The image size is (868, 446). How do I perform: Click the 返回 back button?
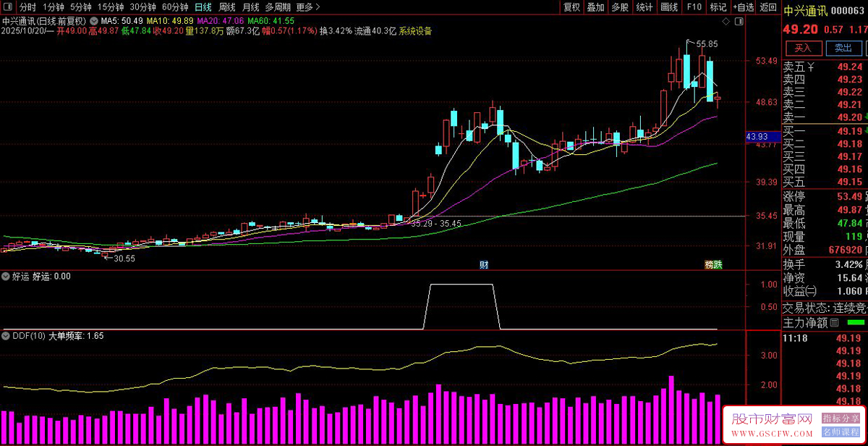(x=768, y=7)
